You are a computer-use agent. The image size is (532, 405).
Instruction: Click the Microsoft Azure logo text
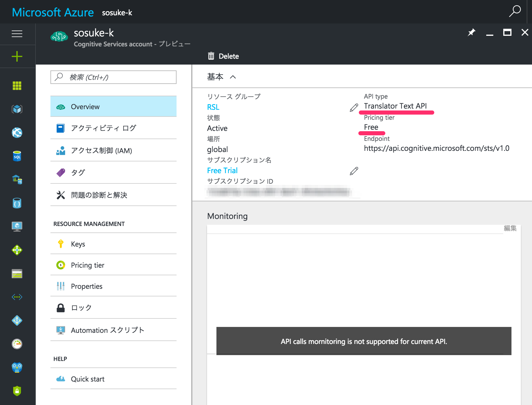pos(53,12)
